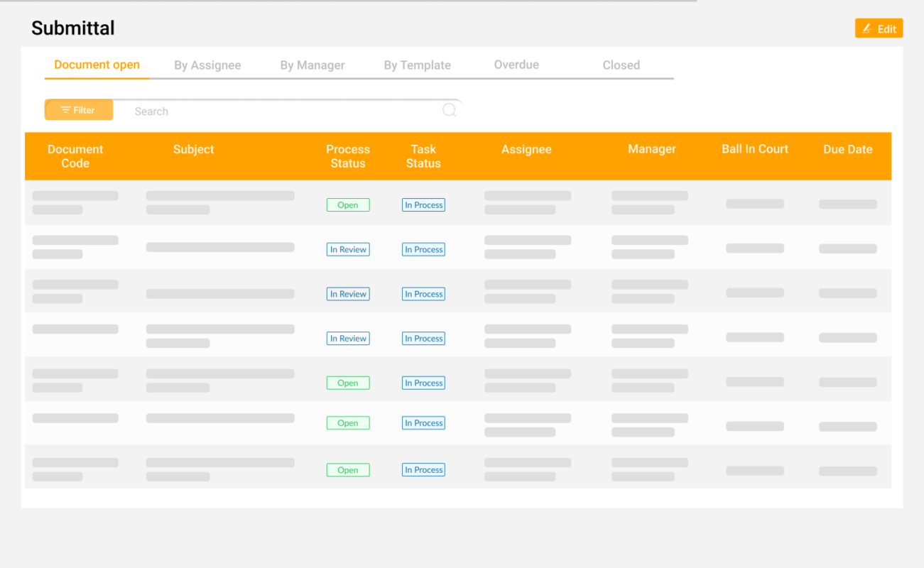This screenshot has height=568, width=924.
Task: Open the By Template tab
Action: [x=417, y=65]
